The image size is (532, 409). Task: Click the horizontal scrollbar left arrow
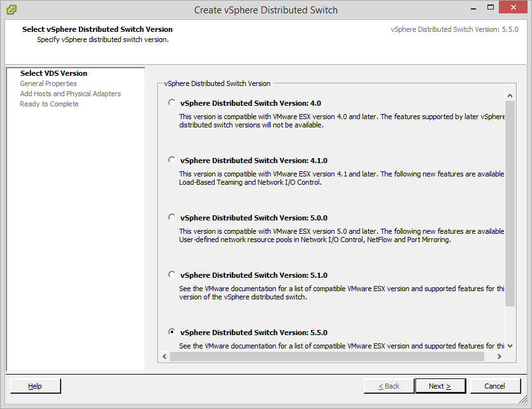[x=164, y=356]
